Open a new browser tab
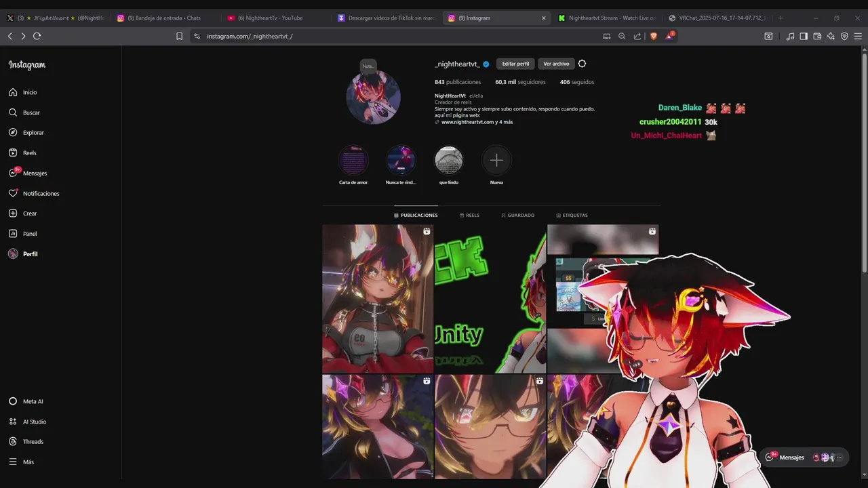868x488 pixels. click(x=781, y=18)
